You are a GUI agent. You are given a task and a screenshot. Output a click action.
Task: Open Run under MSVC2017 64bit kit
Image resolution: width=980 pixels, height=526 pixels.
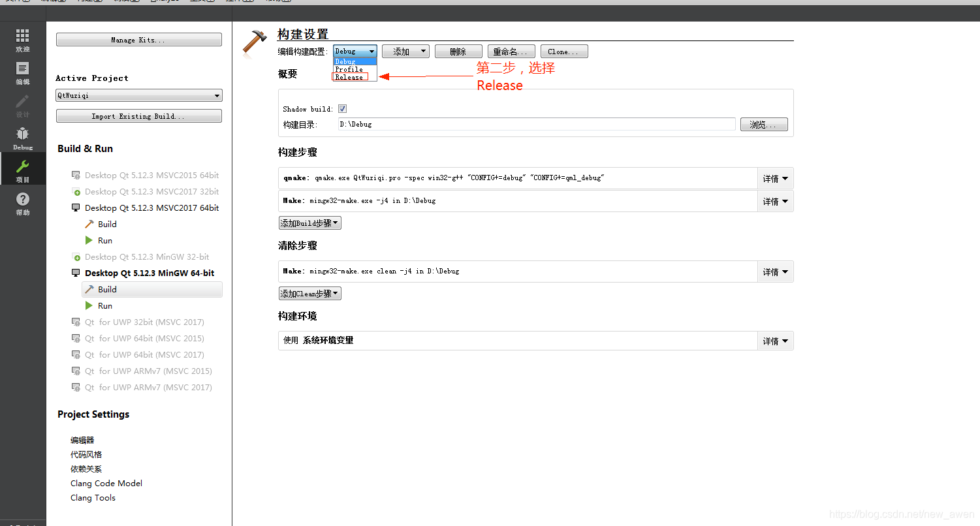point(105,240)
